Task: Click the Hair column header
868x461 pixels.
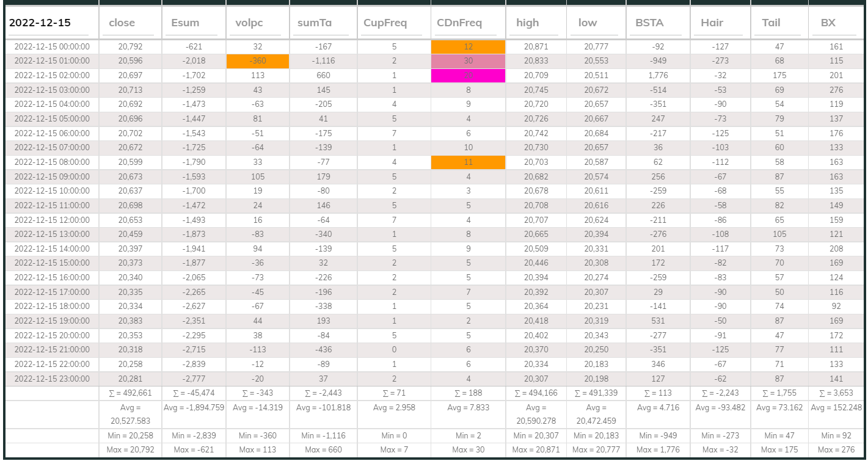Action: pyautogui.click(x=712, y=23)
